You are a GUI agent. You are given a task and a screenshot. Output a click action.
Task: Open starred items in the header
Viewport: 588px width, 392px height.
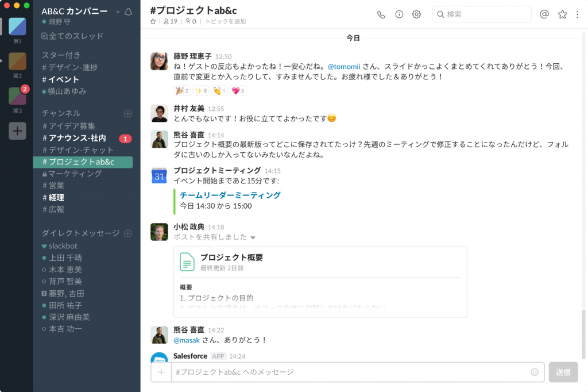pyautogui.click(x=562, y=14)
